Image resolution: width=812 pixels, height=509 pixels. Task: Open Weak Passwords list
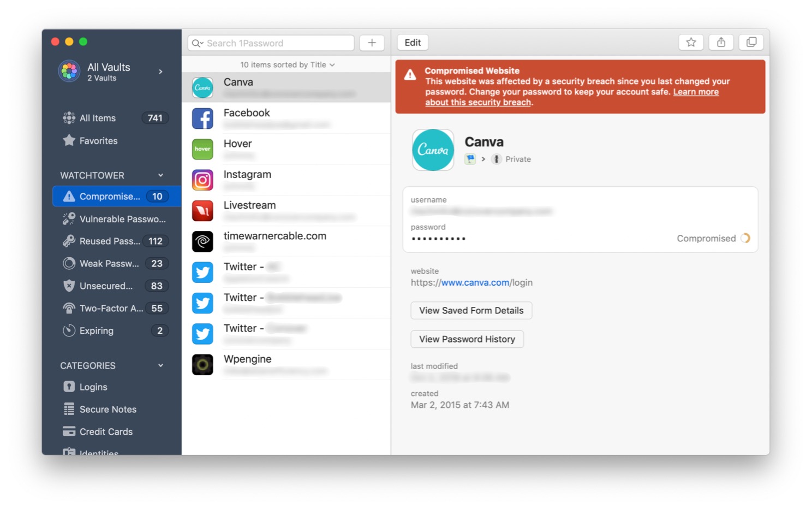coord(116,263)
